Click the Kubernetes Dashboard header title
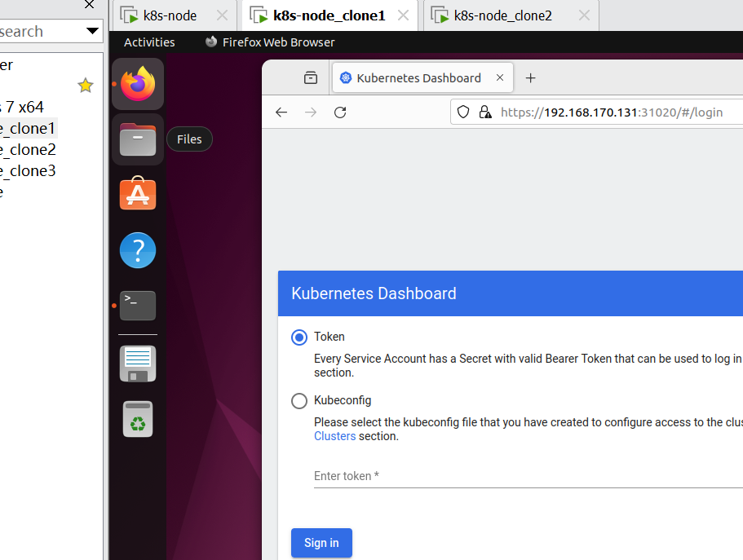The image size is (743, 560). 374,293
